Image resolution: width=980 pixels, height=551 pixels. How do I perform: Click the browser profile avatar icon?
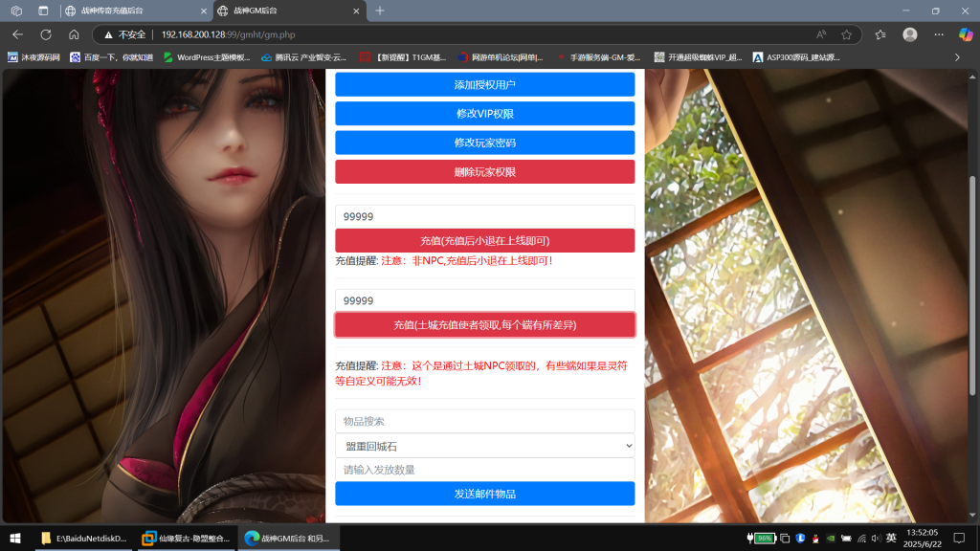coord(909,34)
